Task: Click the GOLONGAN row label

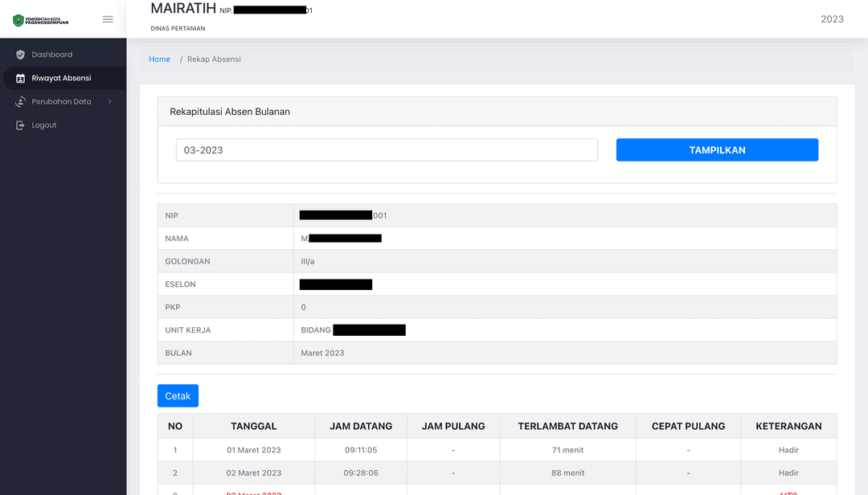Action: pos(187,261)
